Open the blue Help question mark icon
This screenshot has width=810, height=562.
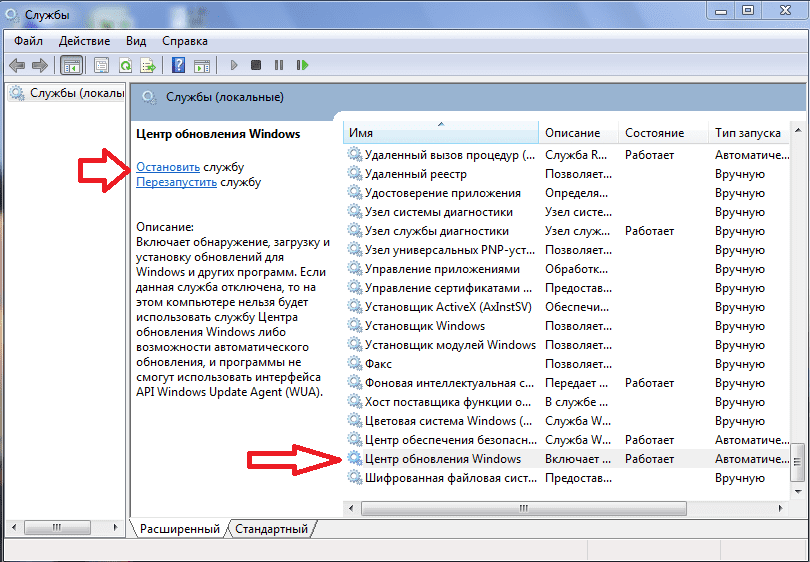click(x=178, y=65)
